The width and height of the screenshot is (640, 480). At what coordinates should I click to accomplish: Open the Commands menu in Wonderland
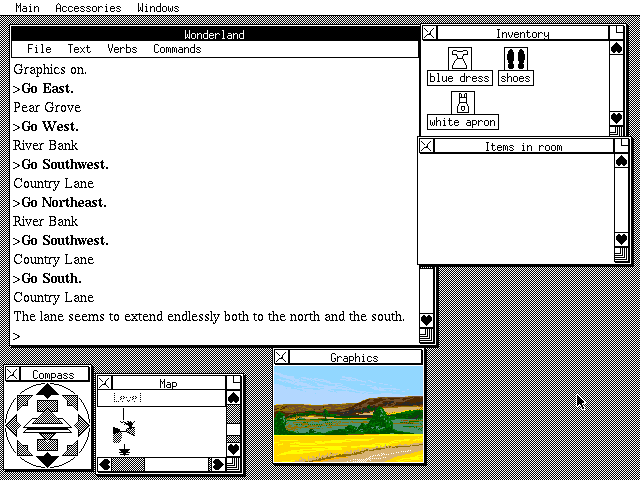tap(177, 49)
